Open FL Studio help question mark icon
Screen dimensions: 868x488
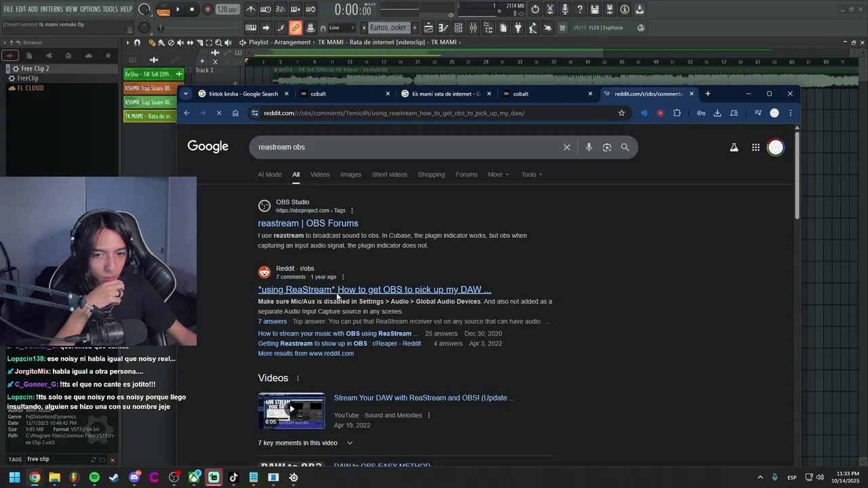580,9
